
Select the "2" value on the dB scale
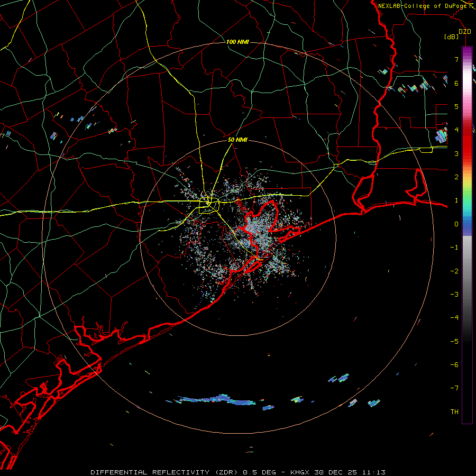coord(456,177)
